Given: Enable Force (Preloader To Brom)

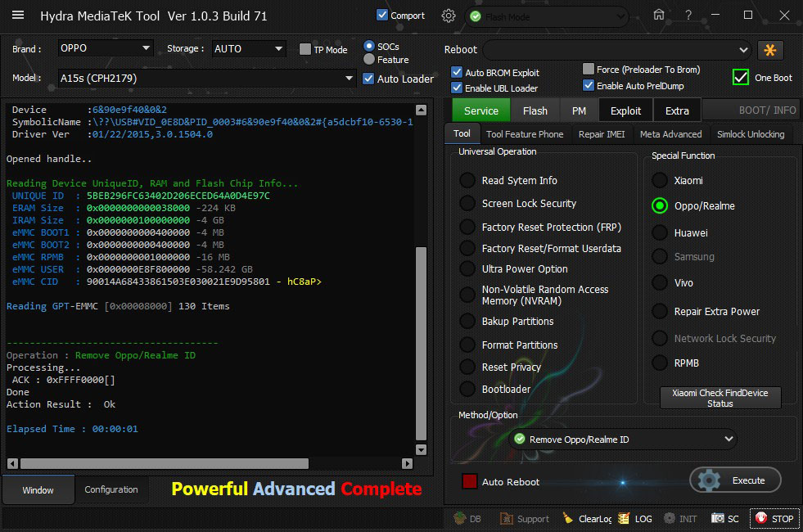Looking at the screenshot, I should tap(589, 69).
